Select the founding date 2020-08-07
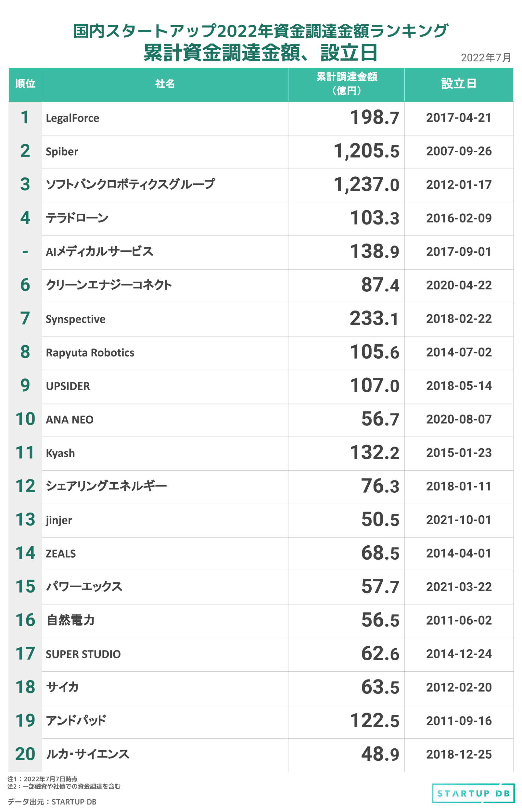The width and height of the screenshot is (522, 812). (459, 420)
